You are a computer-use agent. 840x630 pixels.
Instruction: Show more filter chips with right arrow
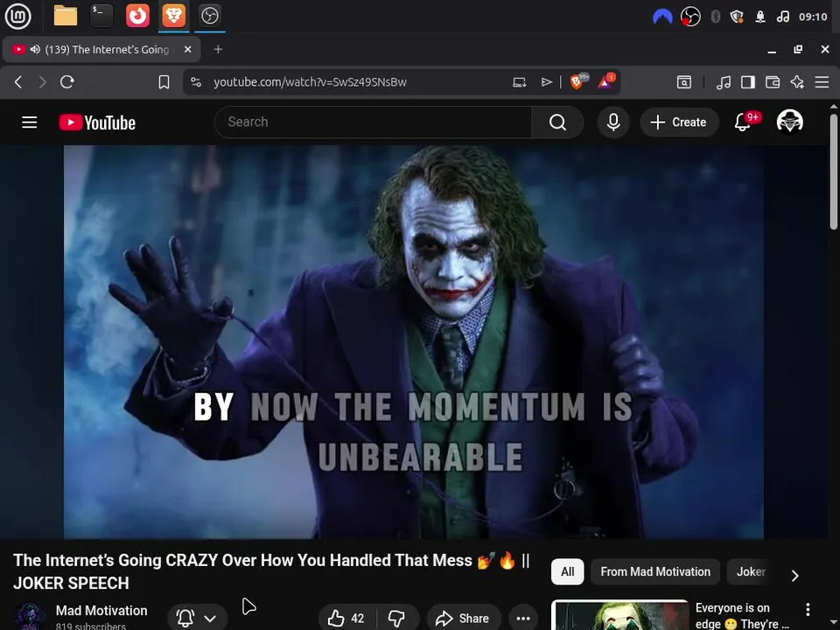point(795,576)
